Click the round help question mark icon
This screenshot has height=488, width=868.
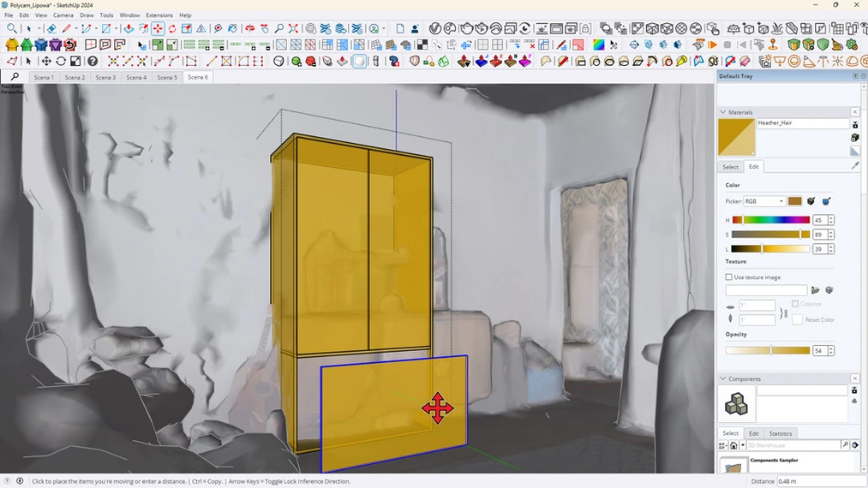tap(93, 61)
